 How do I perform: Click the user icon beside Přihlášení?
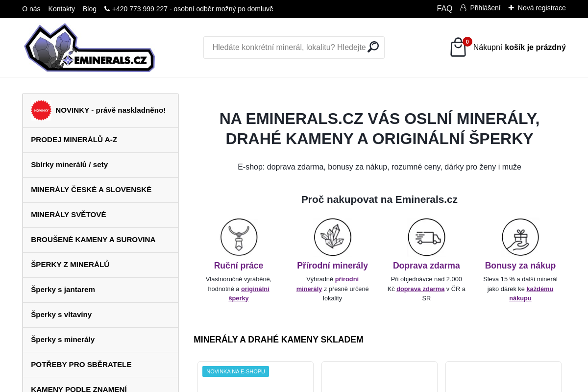pyautogui.click(x=463, y=8)
